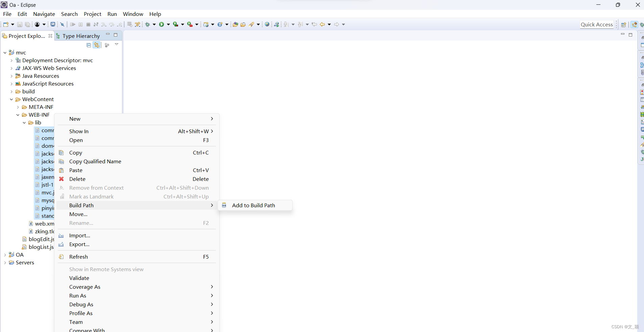The image size is (644, 332).
Task: Run the application with the green play icon
Action: pos(162,24)
